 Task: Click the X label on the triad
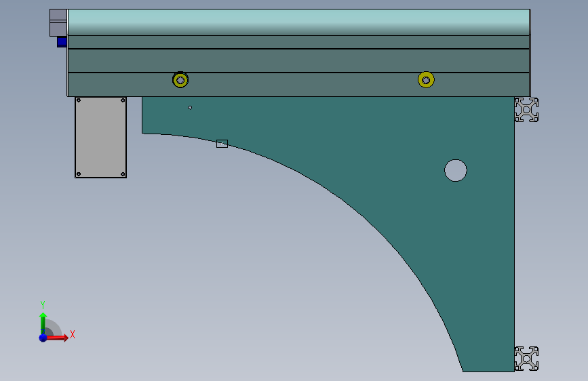click(73, 334)
